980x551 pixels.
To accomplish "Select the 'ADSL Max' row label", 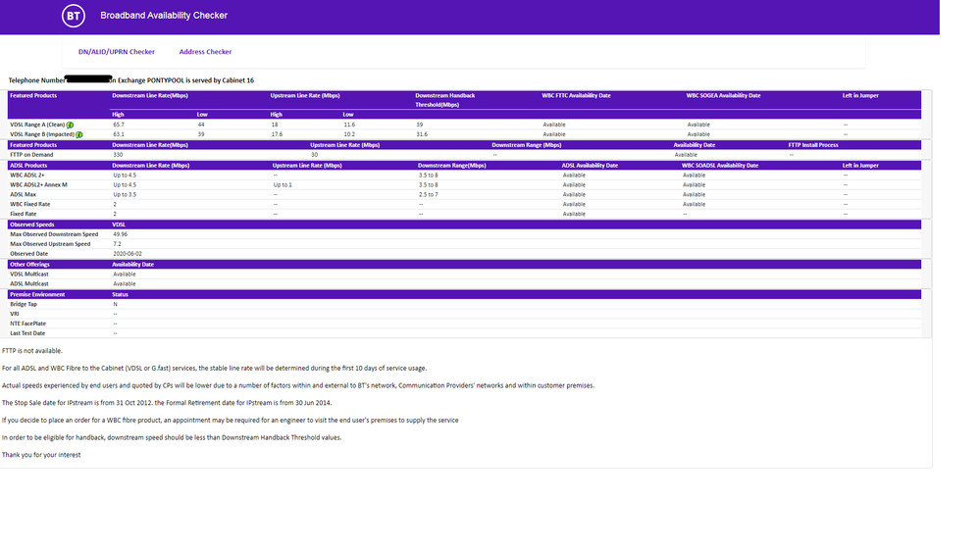I will point(23,195).
